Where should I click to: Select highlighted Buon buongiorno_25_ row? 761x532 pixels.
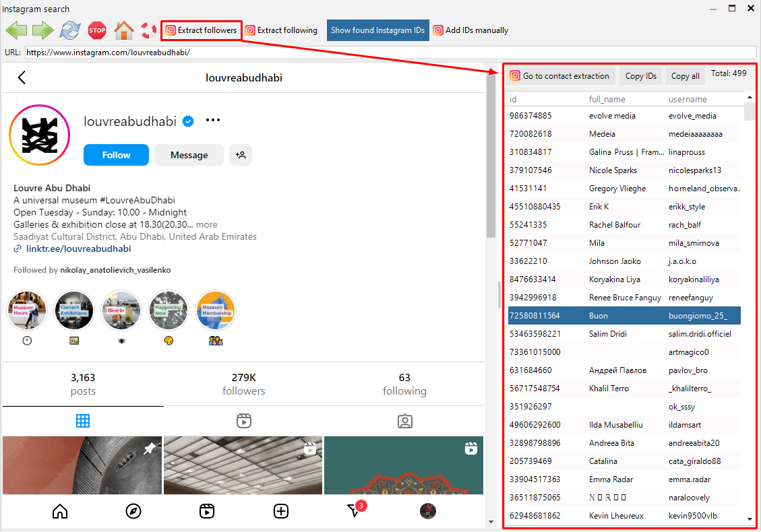click(624, 316)
